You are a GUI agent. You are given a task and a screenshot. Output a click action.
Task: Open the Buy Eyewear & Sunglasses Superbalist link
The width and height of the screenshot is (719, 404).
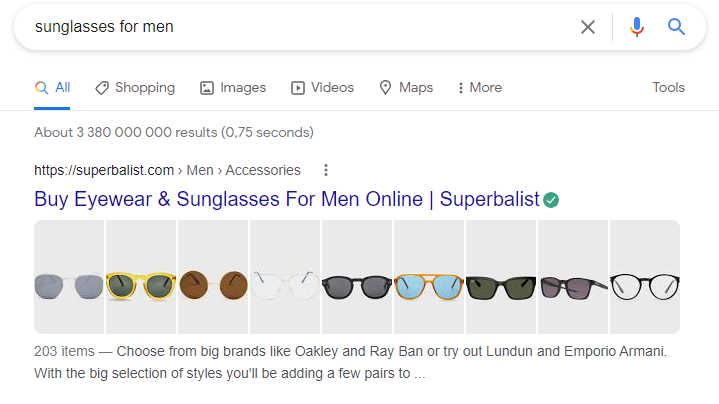tap(286, 199)
